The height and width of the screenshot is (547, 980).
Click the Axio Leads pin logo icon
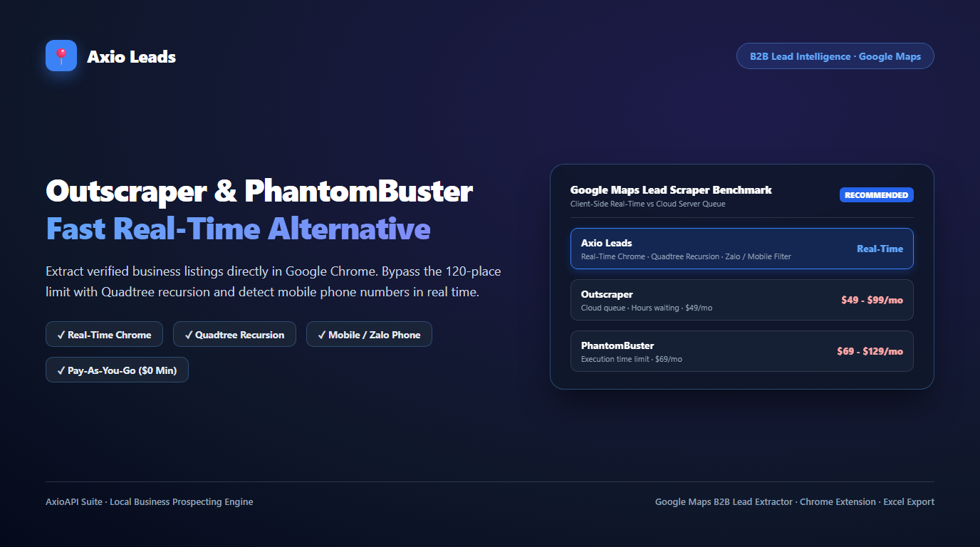[61, 56]
